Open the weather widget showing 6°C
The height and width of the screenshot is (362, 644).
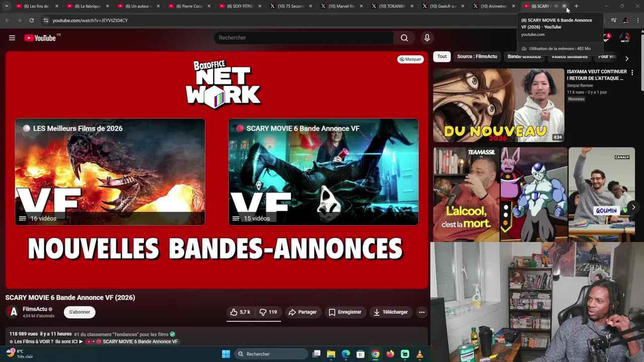[x=19, y=353]
